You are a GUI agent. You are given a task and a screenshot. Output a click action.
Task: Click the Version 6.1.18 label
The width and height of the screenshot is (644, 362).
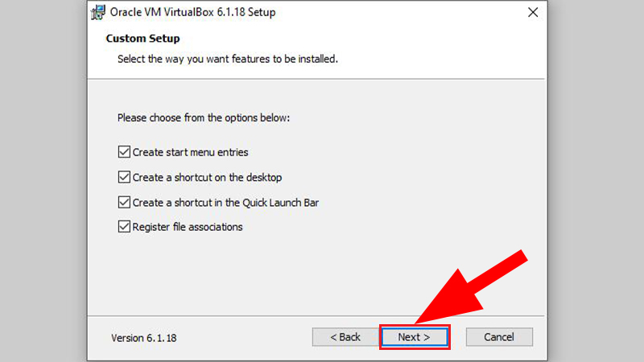pos(144,338)
